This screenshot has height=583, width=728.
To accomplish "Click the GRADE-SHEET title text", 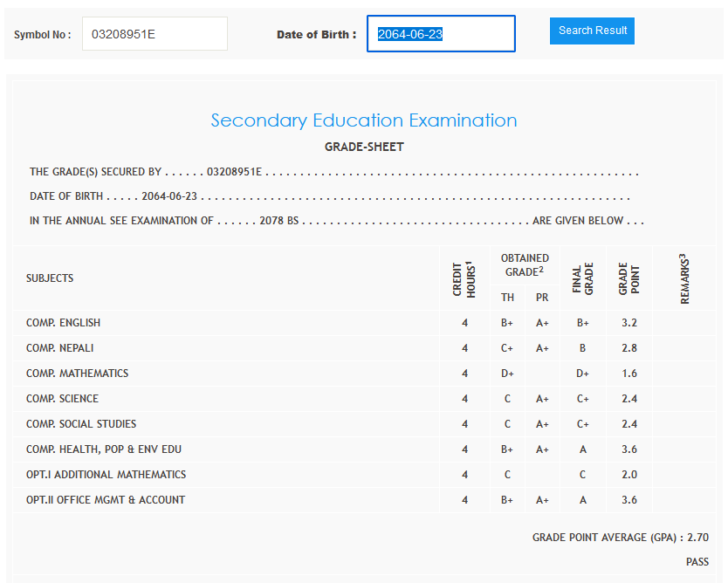I will pyautogui.click(x=364, y=147).
